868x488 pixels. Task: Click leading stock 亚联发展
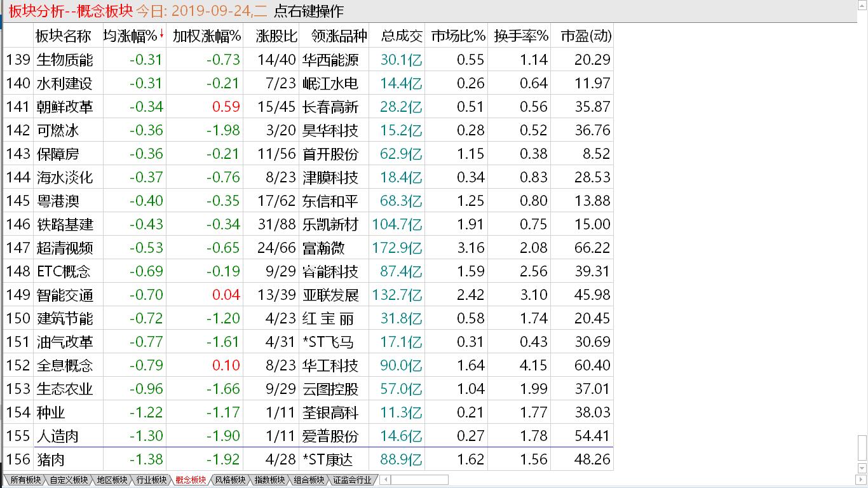point(330,295)
